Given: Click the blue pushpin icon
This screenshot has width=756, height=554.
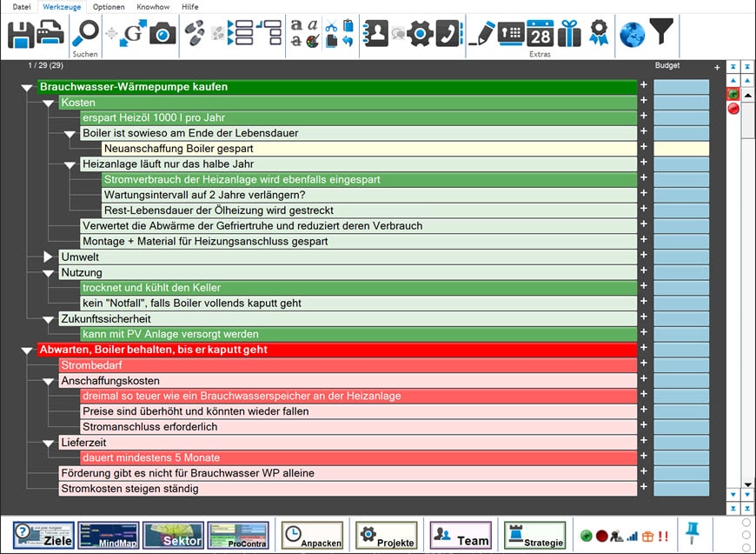Looking at the screenshot, I should tap(693, 531).
